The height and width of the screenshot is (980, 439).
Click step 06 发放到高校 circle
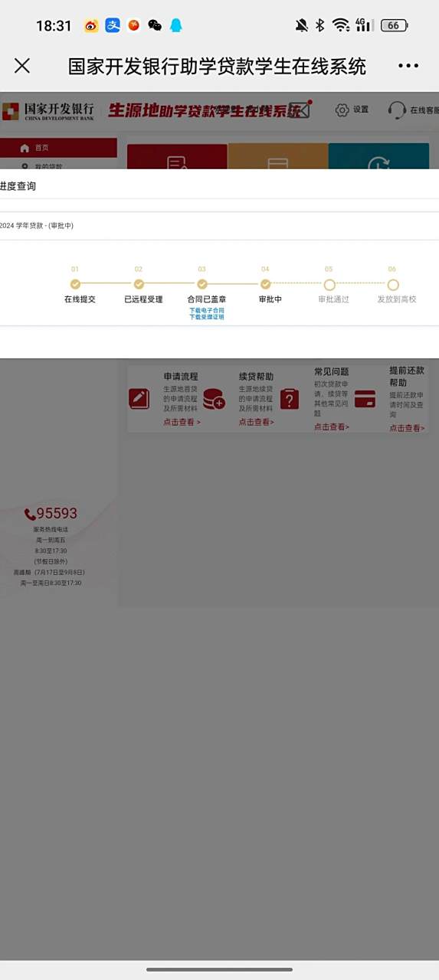[x=393, y=284]
